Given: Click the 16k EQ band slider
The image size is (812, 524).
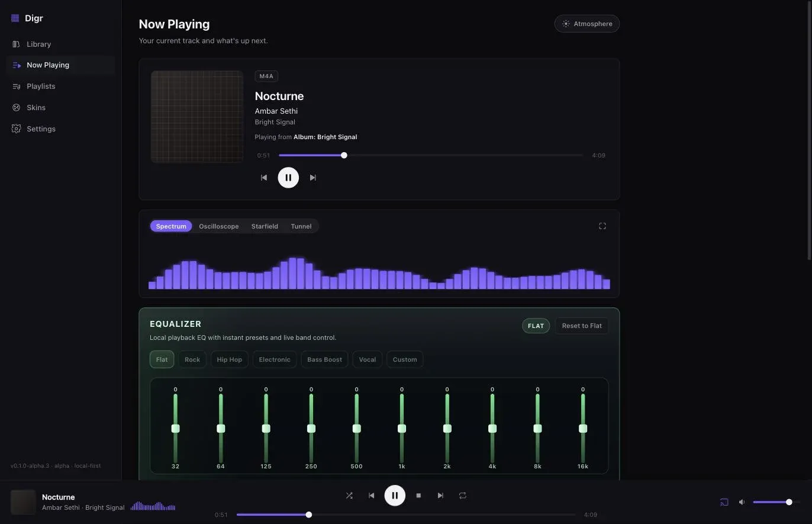Looking at the screenshot, I should tap(583, 428).
